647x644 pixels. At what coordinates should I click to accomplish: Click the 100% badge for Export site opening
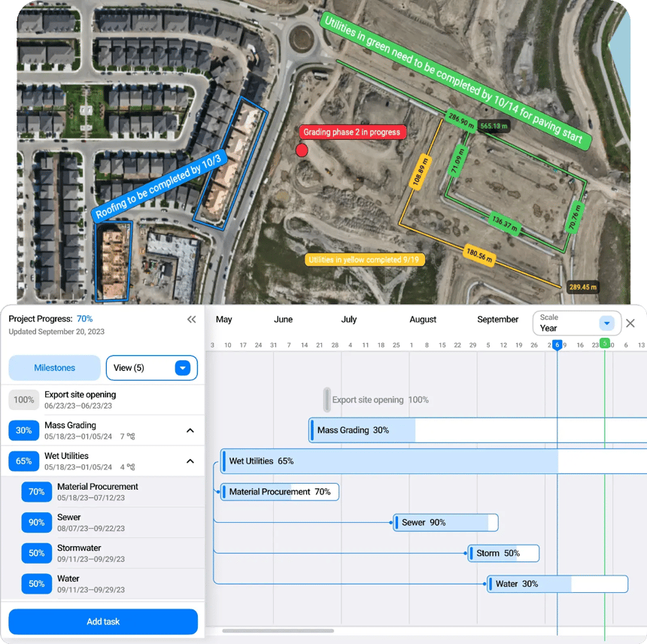(23, 399)
